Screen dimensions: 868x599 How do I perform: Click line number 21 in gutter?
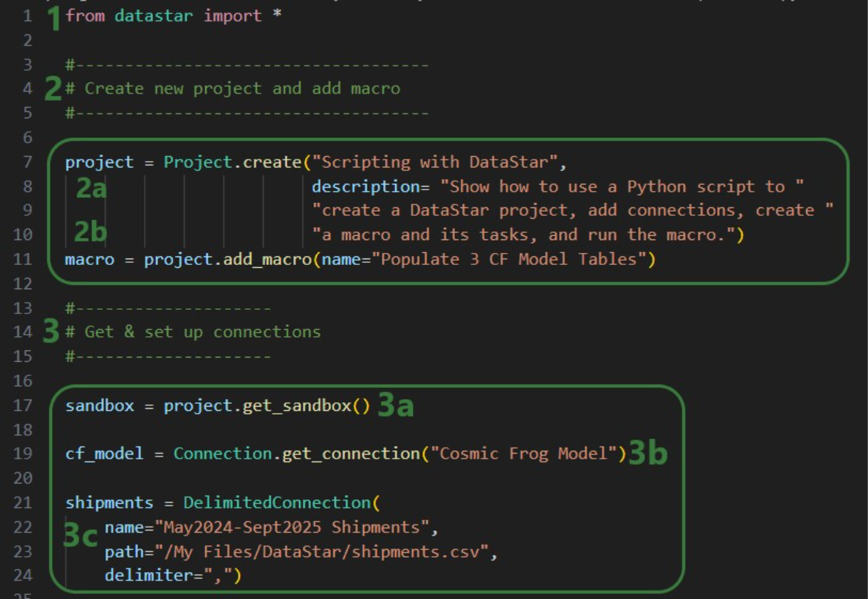click(x=23, y=503)
